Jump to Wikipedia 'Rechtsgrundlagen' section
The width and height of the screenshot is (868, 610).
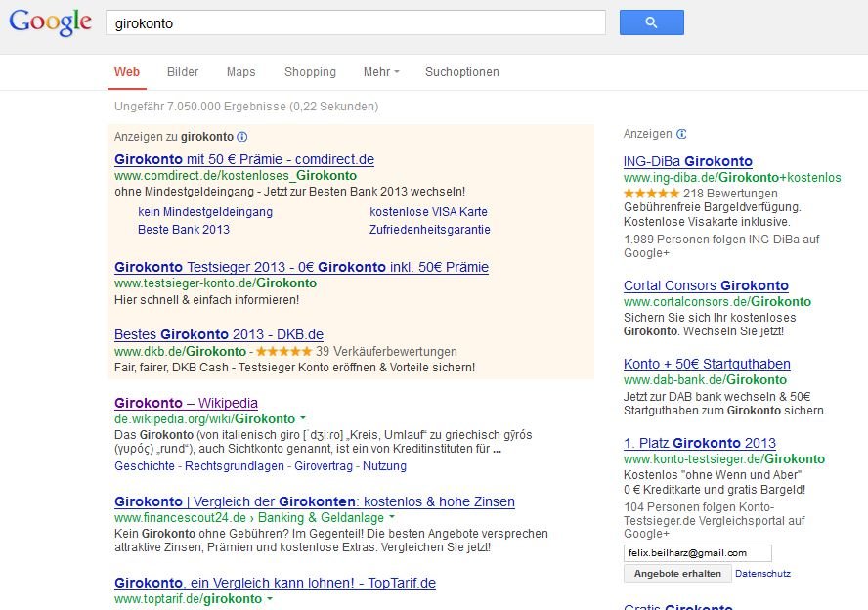point(235,466)
